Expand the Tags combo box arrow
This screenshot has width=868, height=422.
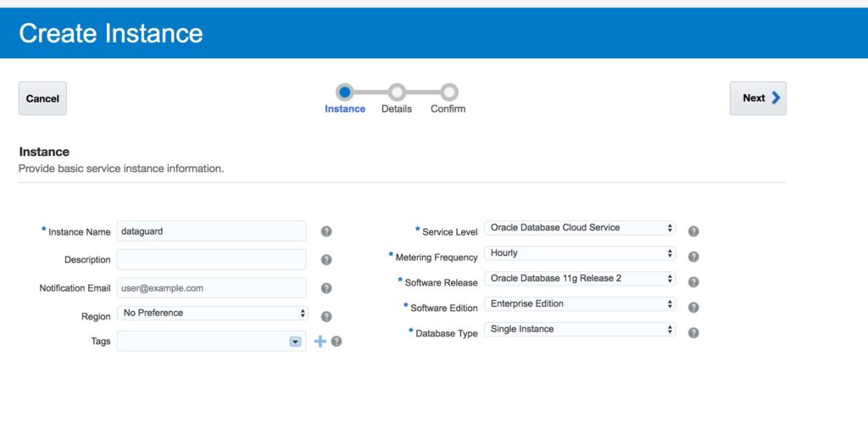click(295, 341)
